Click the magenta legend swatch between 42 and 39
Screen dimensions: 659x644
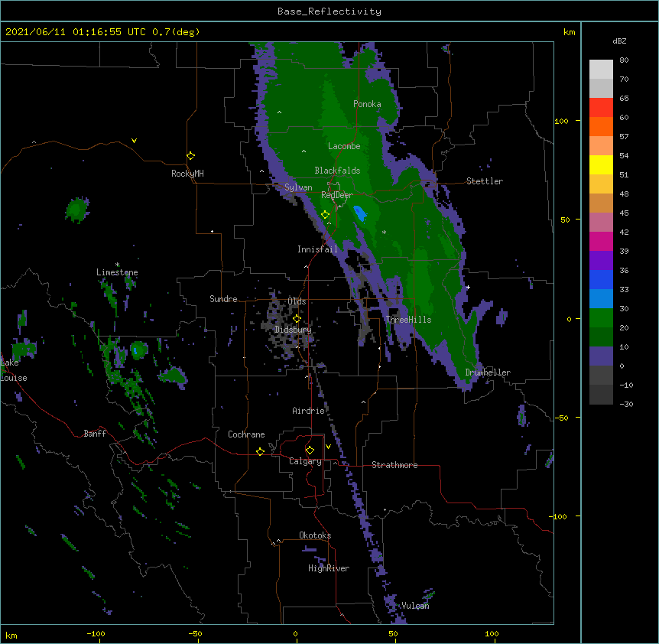tap(601, 242)
